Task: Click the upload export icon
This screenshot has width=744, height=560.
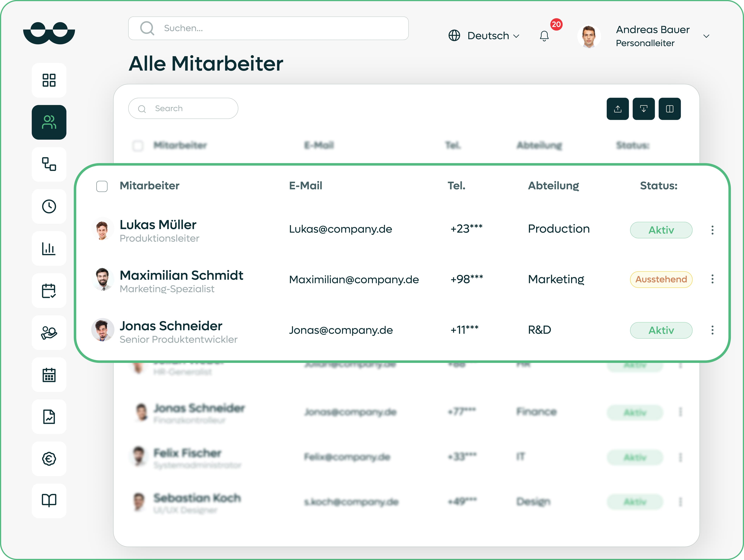Action: pos(617,109)
